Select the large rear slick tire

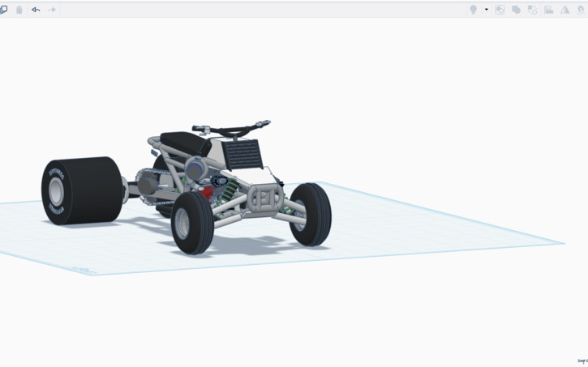click(x=83, y=190)
